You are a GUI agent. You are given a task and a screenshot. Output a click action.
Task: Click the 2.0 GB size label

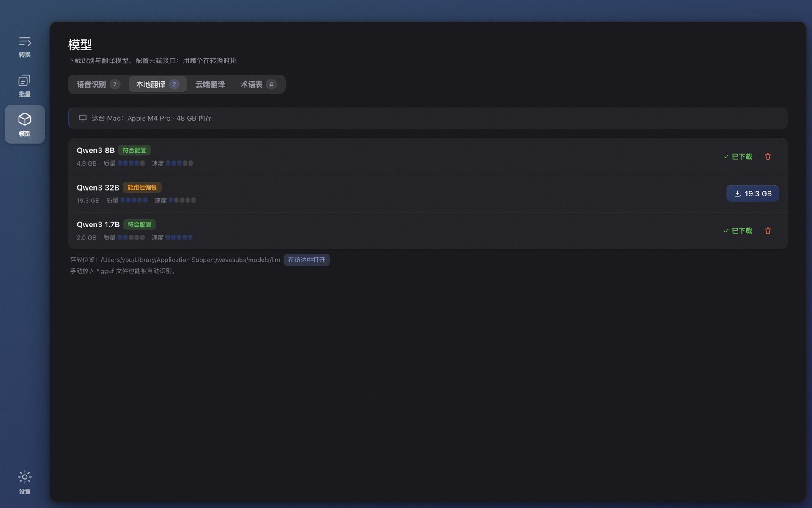tap(87, 237)
